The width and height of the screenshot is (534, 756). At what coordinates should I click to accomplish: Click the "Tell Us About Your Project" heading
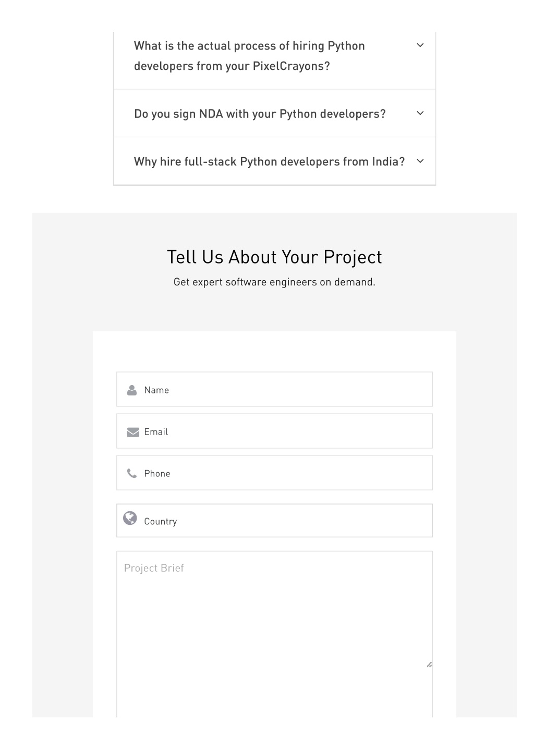[274, 257]
